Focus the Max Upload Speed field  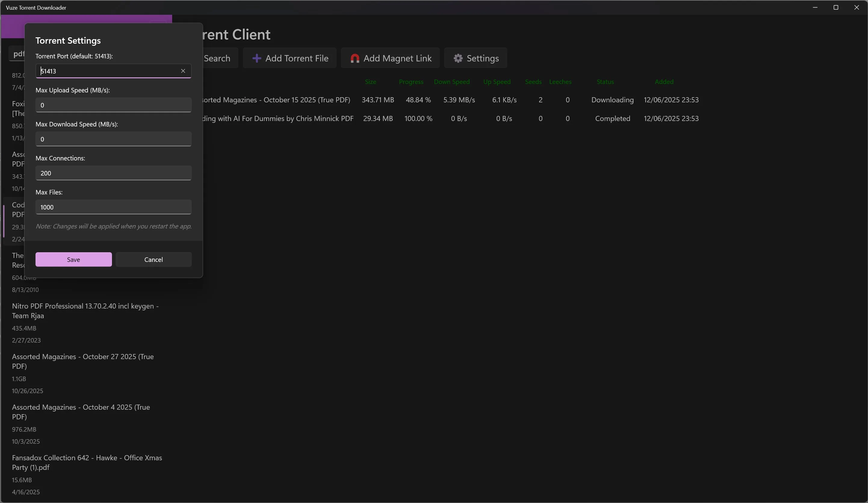click(113, 105)
